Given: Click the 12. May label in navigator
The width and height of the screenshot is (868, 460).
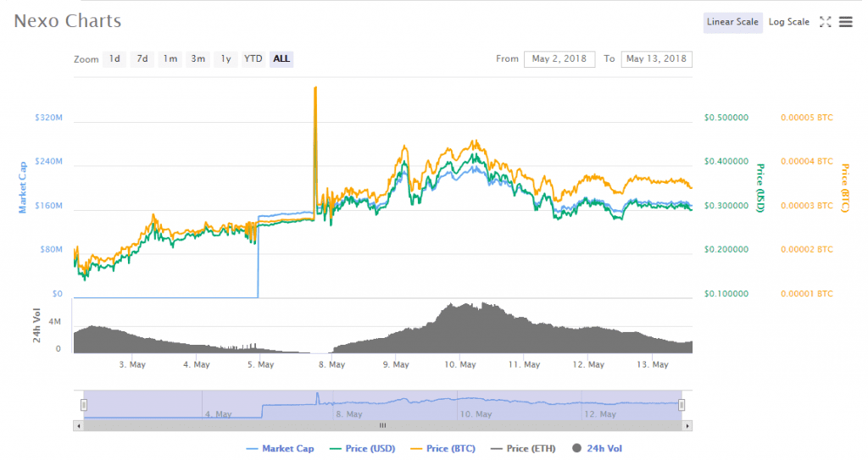Looking at the screenshot, I should pyautogui.click(x=600, y=414).
